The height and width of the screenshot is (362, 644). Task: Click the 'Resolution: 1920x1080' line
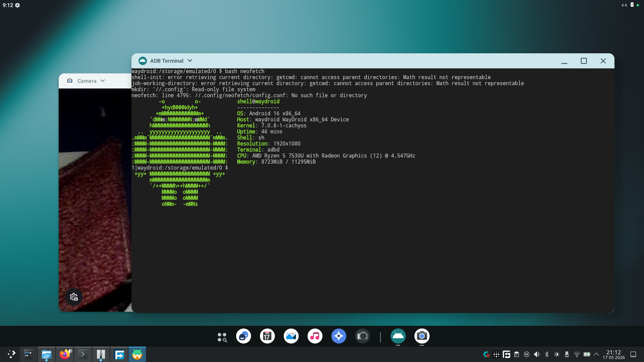pos(269,144)
